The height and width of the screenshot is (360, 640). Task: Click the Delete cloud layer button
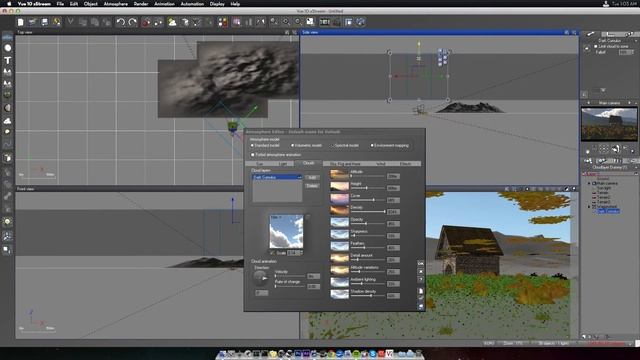[312, 186]
